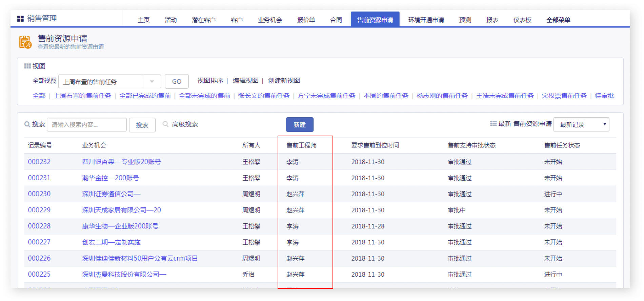Open 深圳天成家居有限公司—20 opportunity

point(121,210)
